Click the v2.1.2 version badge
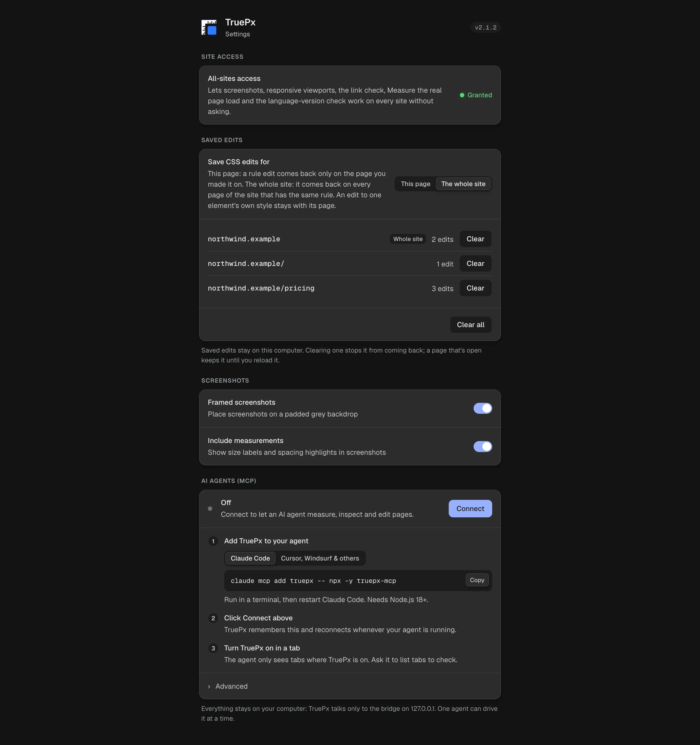Screen dimensions: 700x745 pos(486,27)
